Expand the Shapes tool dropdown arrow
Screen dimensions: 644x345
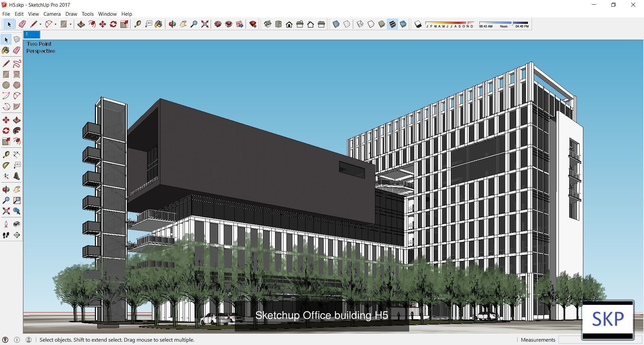(x=70, y=24)
